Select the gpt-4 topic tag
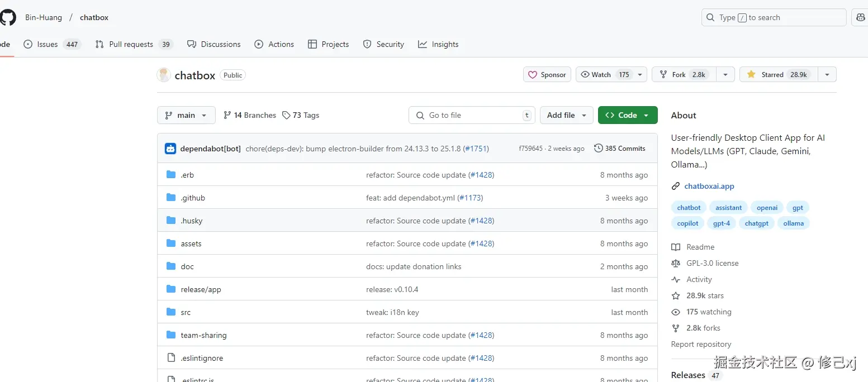 [722, 223]
